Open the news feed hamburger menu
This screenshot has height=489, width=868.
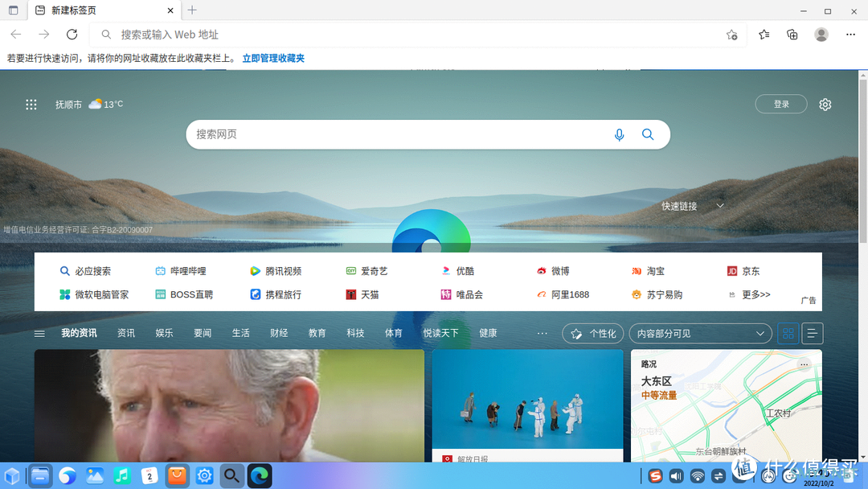pyautogui.click(x=39, y=334)
